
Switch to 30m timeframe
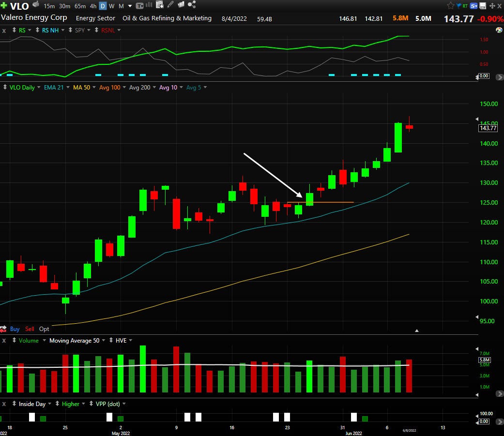point(64,6)
